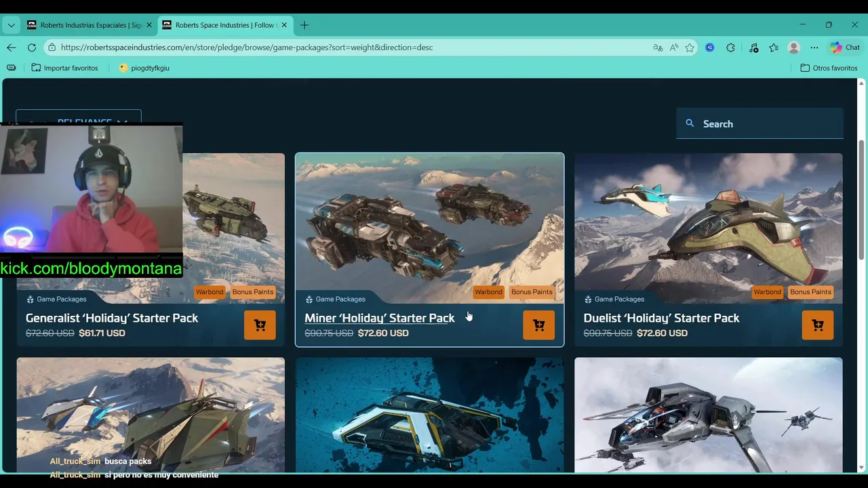Click the search magnifier icon in store
868x488 pixels.
click(x=690, y=123)
